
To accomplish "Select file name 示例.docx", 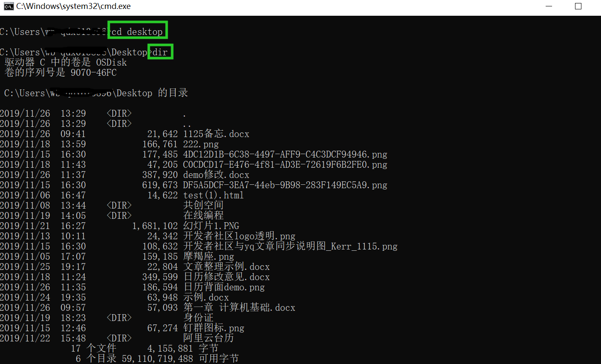I will click(x=206, y=297).
